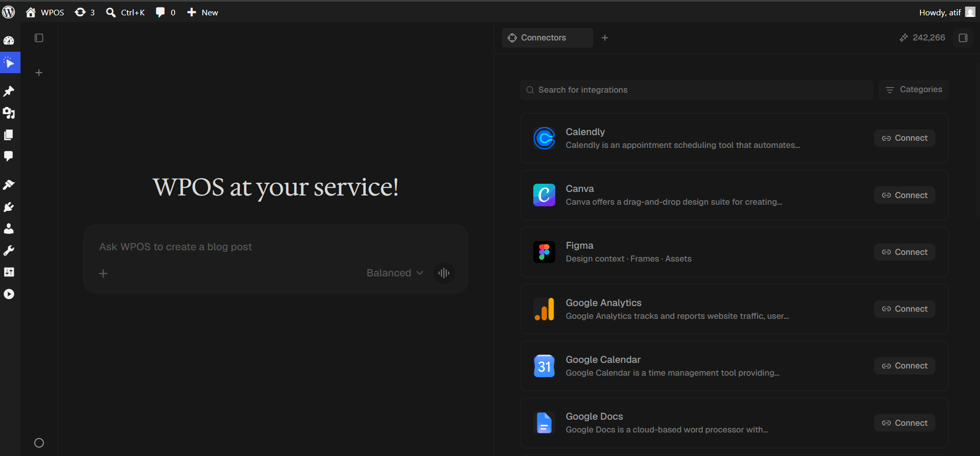This screenshot has width=980, height=456.
Task: Select the WPOS assistant sidebar icon
Action: click(x=10, y=62)
